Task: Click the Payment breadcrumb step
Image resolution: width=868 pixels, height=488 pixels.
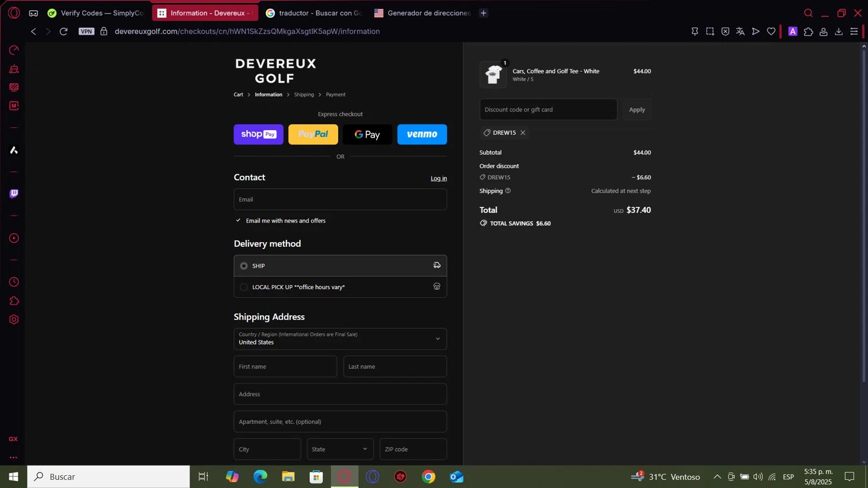Action: pyautogui.click(x=336, y=94)
